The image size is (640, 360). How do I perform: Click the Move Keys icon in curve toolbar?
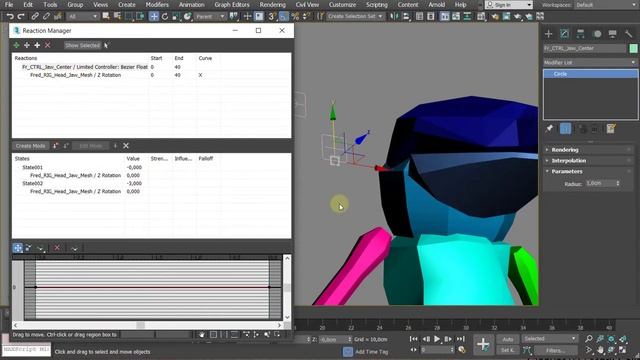tap(18, 248)
